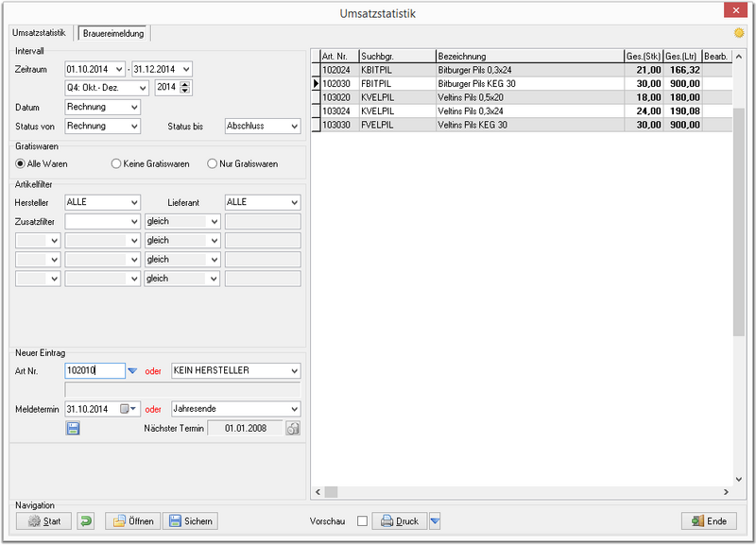Image resolution: width=756 pixels, height=545 pixels.
Task: Click the blue floppy save icon under Meldetermin
Action: (73, 428)
